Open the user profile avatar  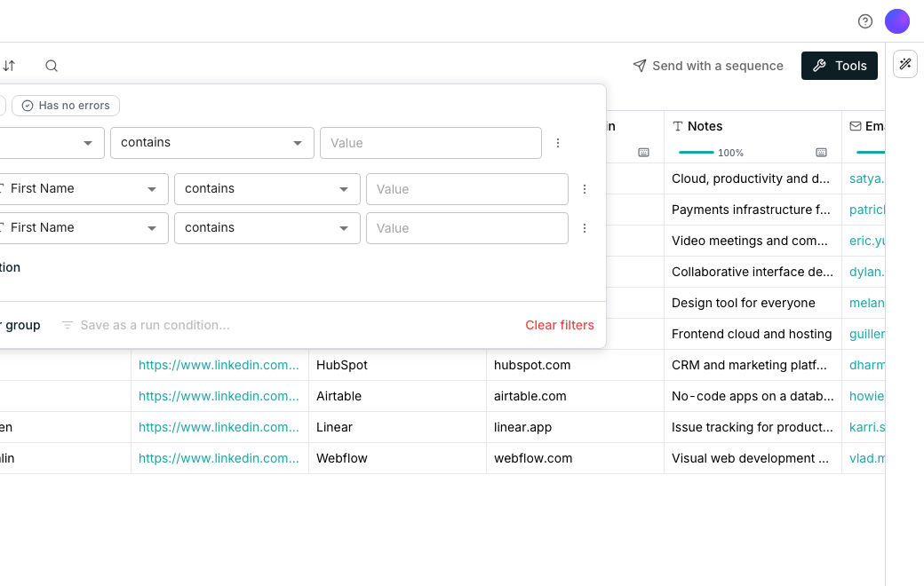point(896,21)
